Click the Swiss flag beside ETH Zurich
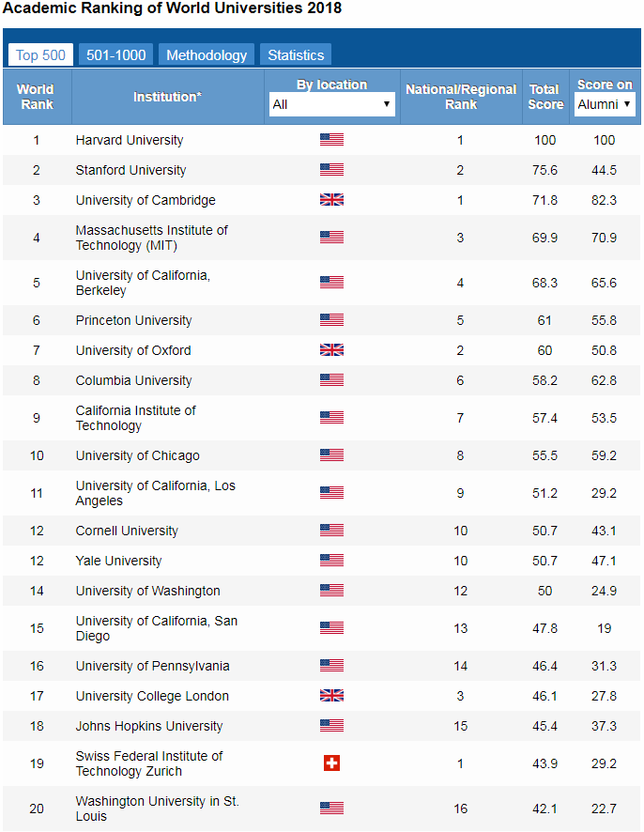The image size is (644, 832). click(x=331, y=763)
